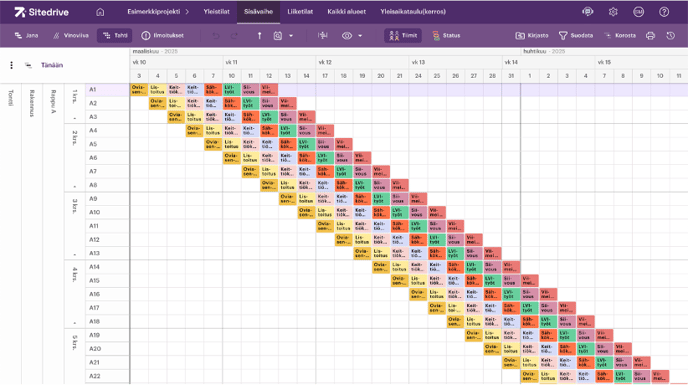Switch to the Liiketilat tab
Viewport: 688px width, 385px height.
(300, 12)
